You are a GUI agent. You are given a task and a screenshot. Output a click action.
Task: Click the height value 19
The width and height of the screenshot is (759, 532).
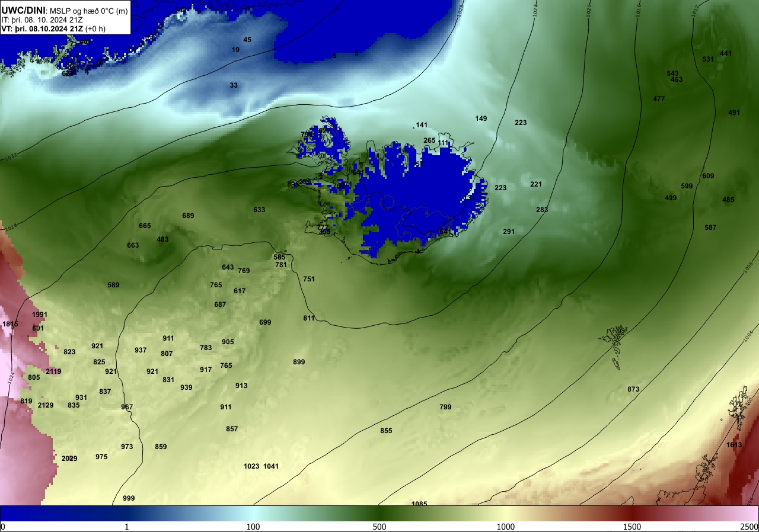tap(235, 50)
